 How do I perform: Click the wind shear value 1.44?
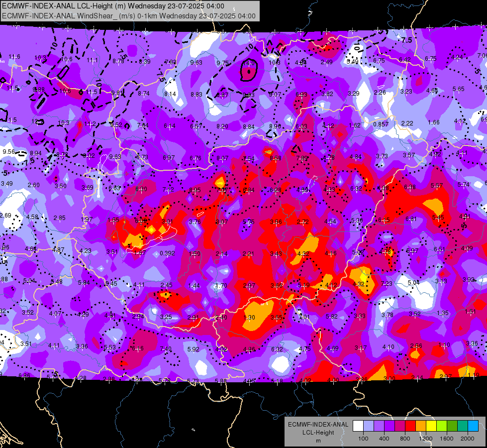point(194,285)
